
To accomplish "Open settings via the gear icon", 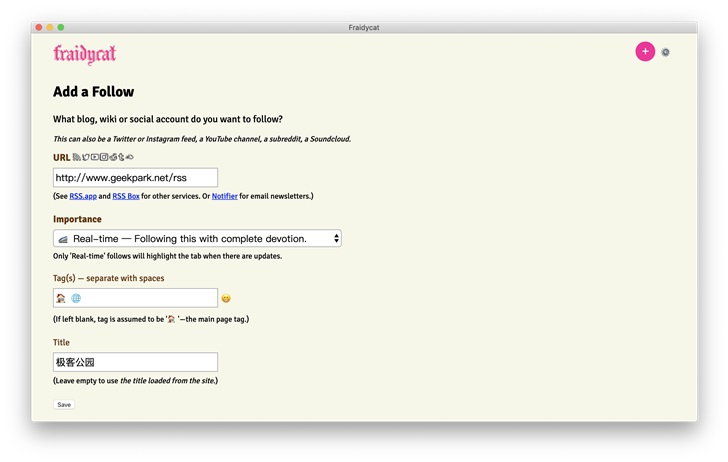I will pyautogui.click(x=666, y=52).
